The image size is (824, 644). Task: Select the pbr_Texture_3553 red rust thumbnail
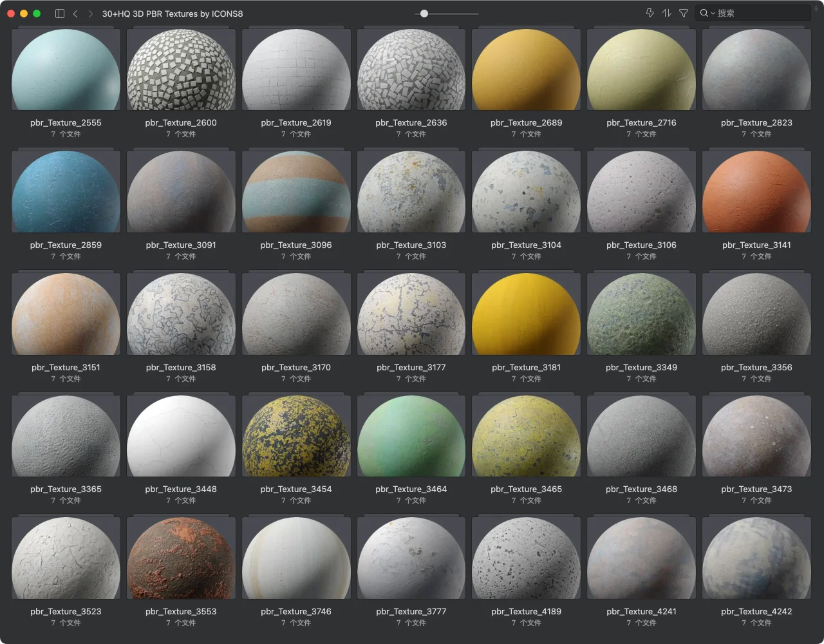pos(181,558)
